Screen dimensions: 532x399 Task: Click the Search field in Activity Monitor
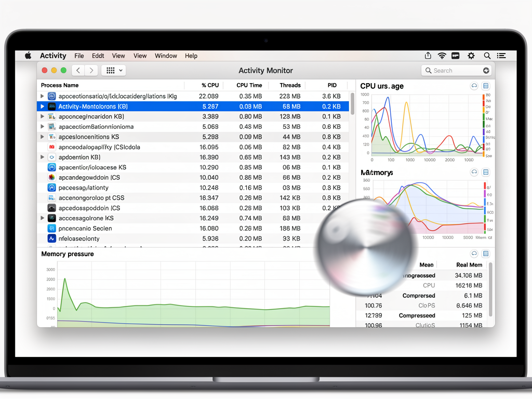[x=456, y=70]
